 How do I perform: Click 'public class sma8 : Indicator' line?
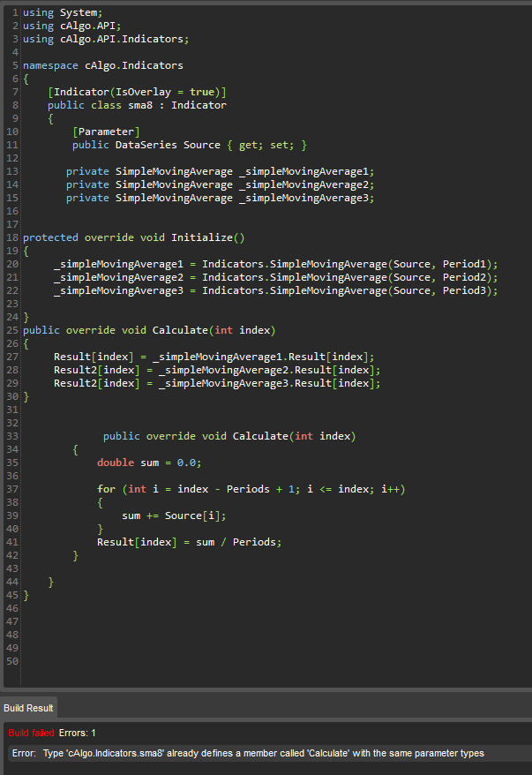[x=137, y=105]
